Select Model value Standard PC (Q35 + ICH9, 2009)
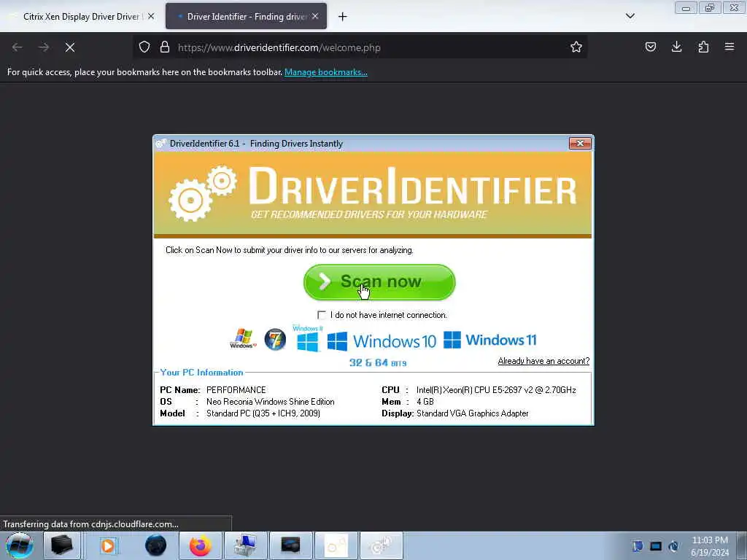Viewport: 747px width, 560px height. 263,413
